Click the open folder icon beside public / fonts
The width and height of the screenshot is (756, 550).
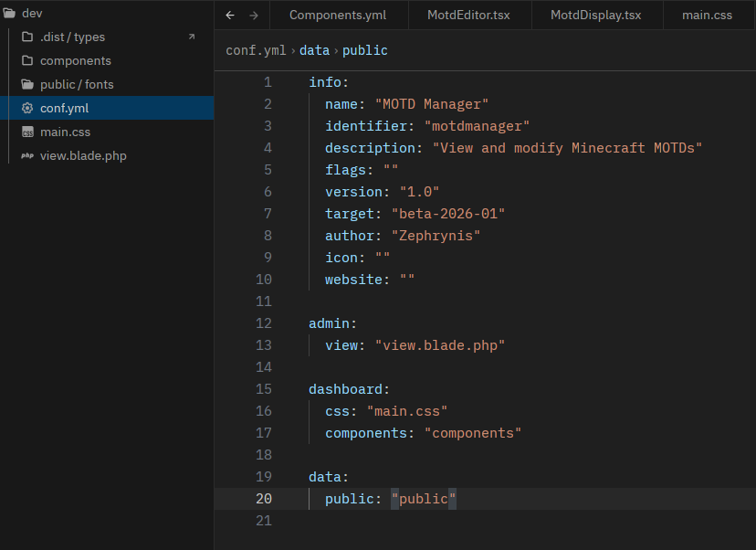coord(27,84)
